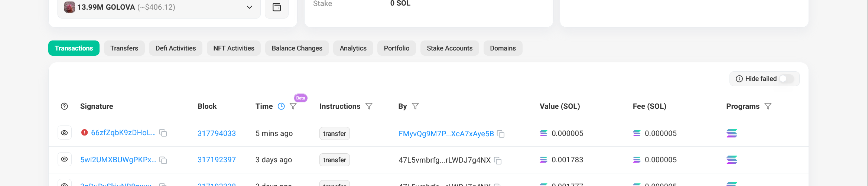868x186 pixels.
Task: Click the clock icon next to Time
Action: (x=281, y=106)
